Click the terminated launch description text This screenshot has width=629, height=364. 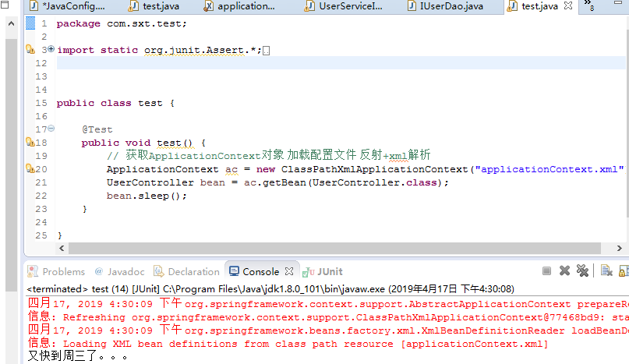click(x=270, y=289)
